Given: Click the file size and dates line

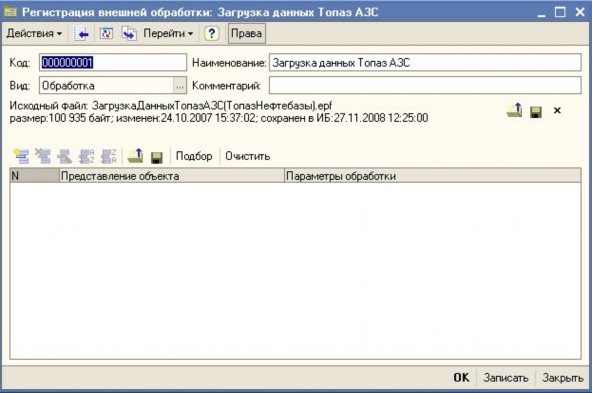Looking at the screenshot, I should point(219,118).
